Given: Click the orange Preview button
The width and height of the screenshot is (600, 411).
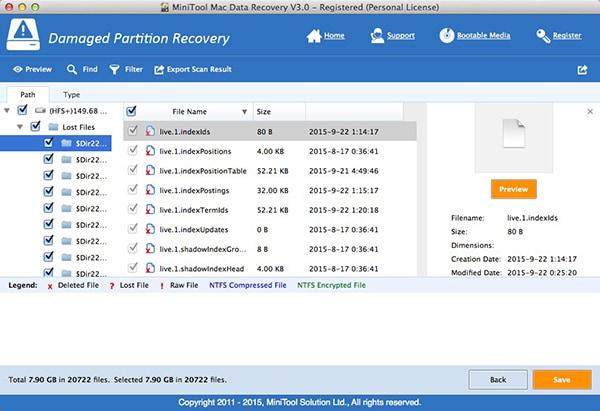Looking at the screenshot, I should click(x=514, y=189).
